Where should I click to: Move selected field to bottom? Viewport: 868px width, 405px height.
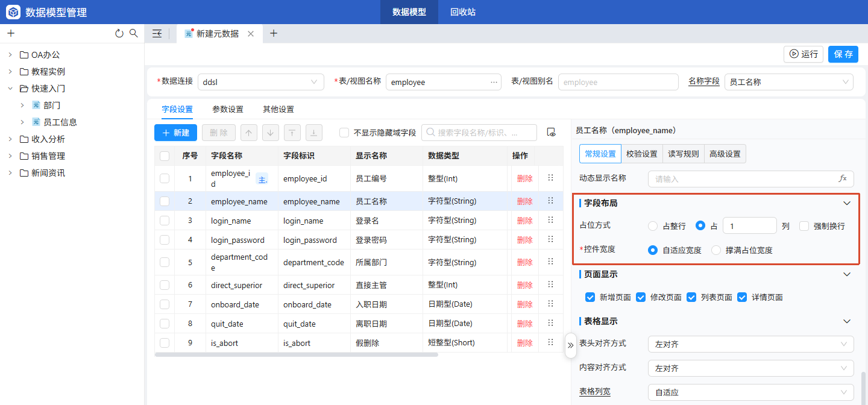pyautogui.click(x=314, y=133)
